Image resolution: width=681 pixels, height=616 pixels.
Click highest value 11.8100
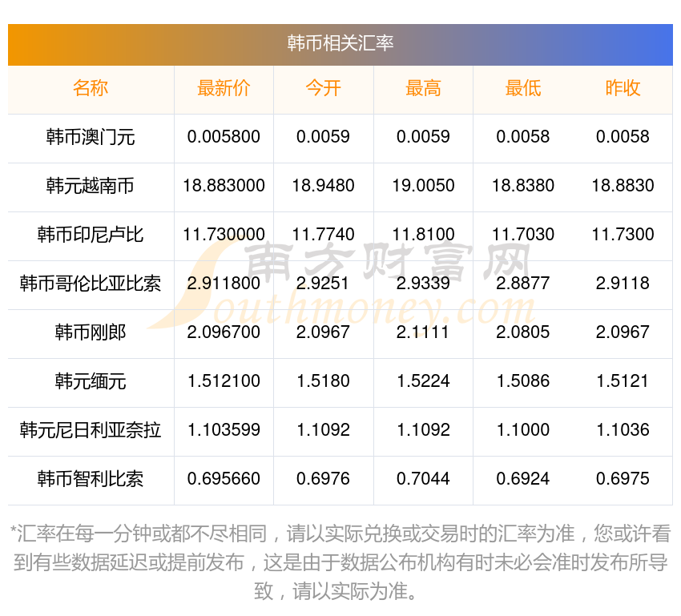coord(423,235)
